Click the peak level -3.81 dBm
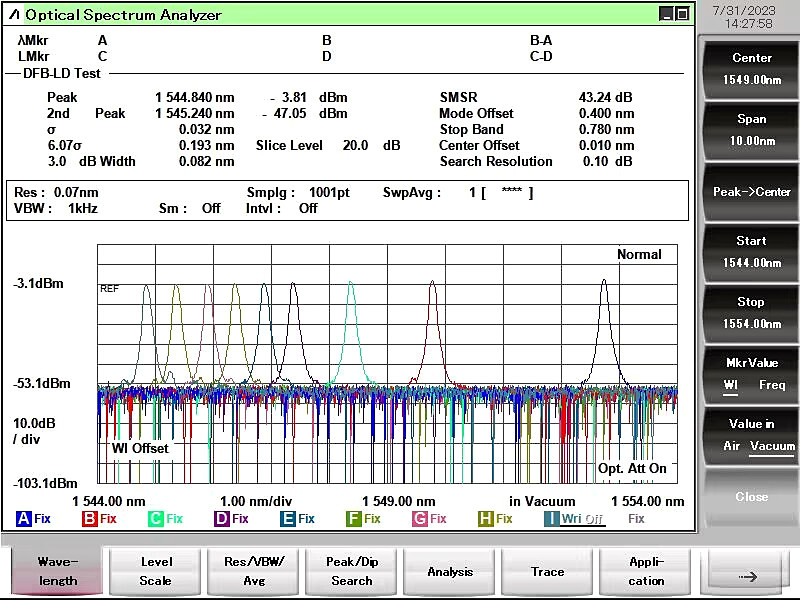Screen dimensions: 800x600 pyautogui.click(x=309, y=97)
